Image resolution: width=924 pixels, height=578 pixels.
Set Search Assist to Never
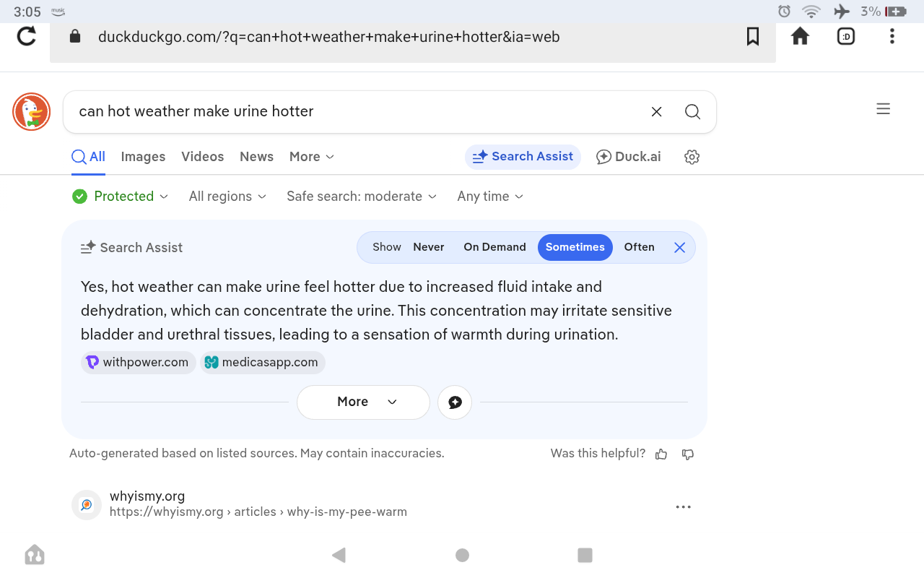coord(429,247)
